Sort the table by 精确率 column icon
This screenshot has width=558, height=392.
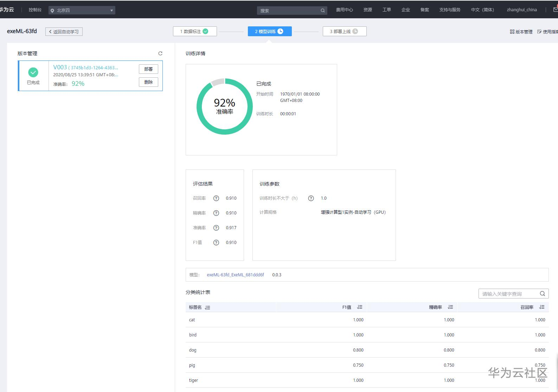coord(450,307)
